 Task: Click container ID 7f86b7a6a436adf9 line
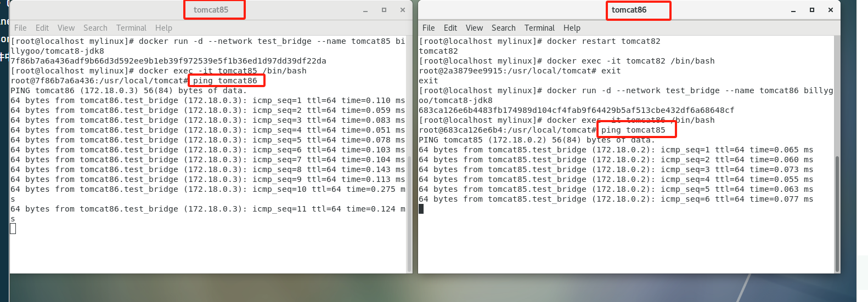[168, 61]
